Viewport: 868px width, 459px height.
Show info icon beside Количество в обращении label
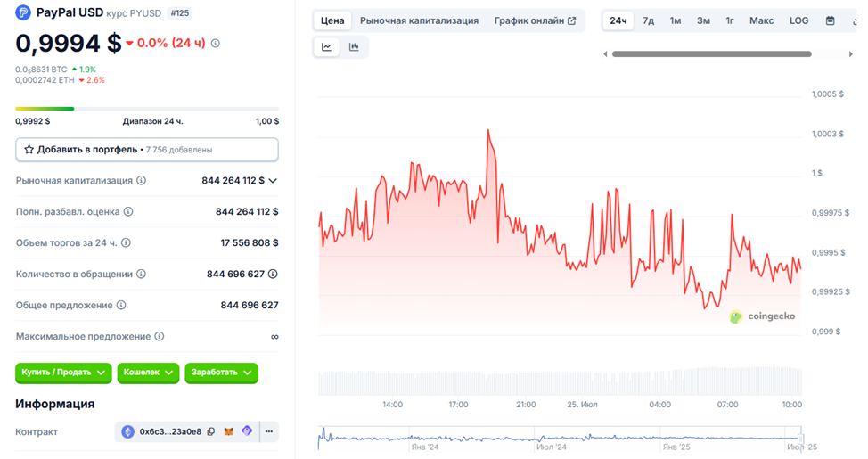[141, 275]
